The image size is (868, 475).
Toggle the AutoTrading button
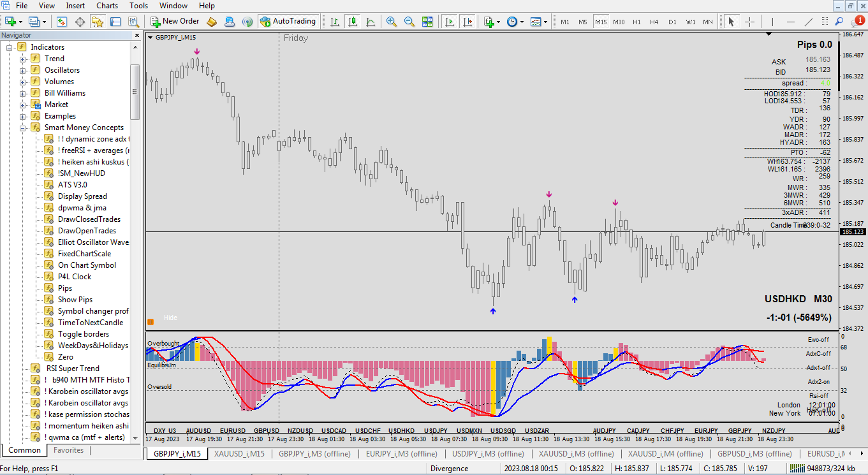tap(288, 22)
